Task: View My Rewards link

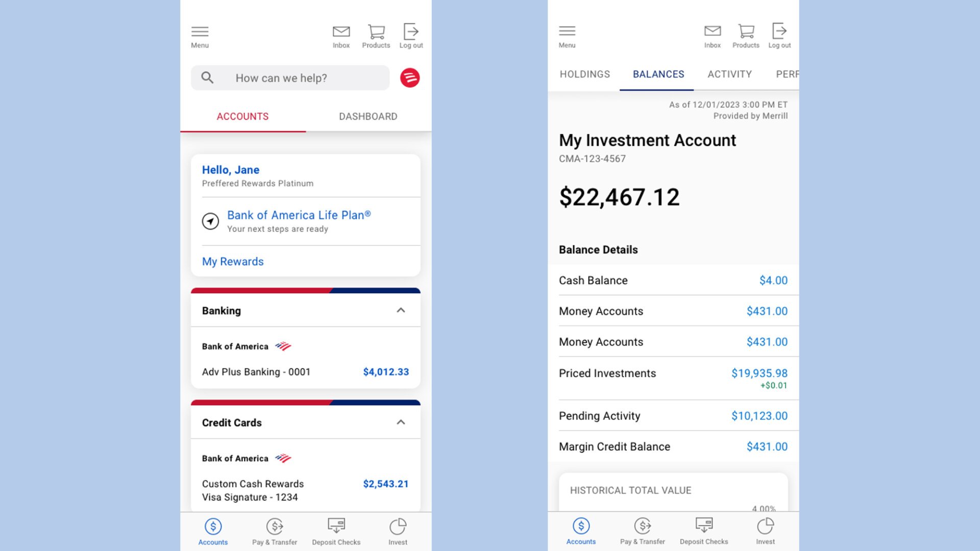Action: tap(233, 261)
